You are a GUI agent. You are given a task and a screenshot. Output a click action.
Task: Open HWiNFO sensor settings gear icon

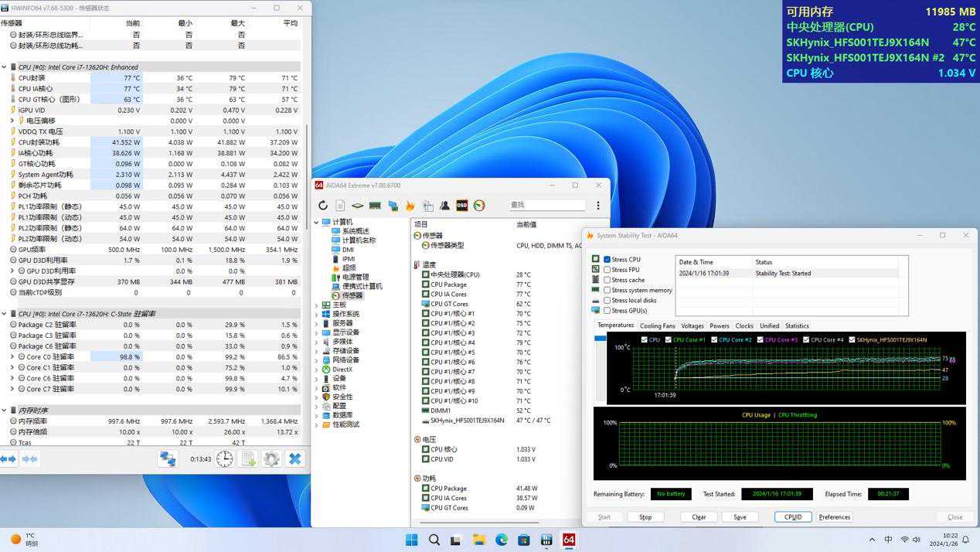[271, 459]
